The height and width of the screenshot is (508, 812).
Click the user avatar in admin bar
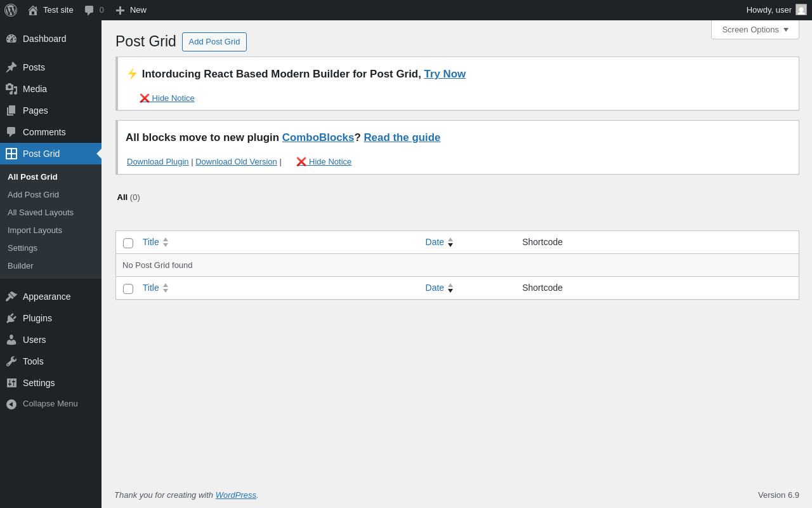(801, 10)
